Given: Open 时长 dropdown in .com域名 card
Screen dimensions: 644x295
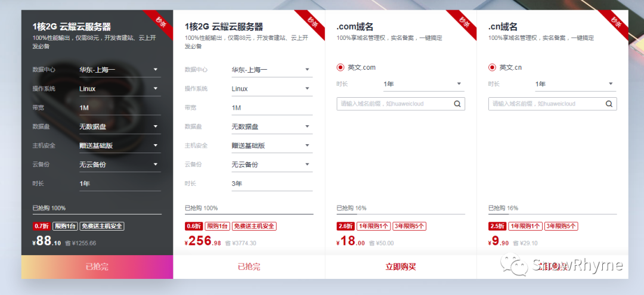Looking at the screenshot, I should (423, 84).
